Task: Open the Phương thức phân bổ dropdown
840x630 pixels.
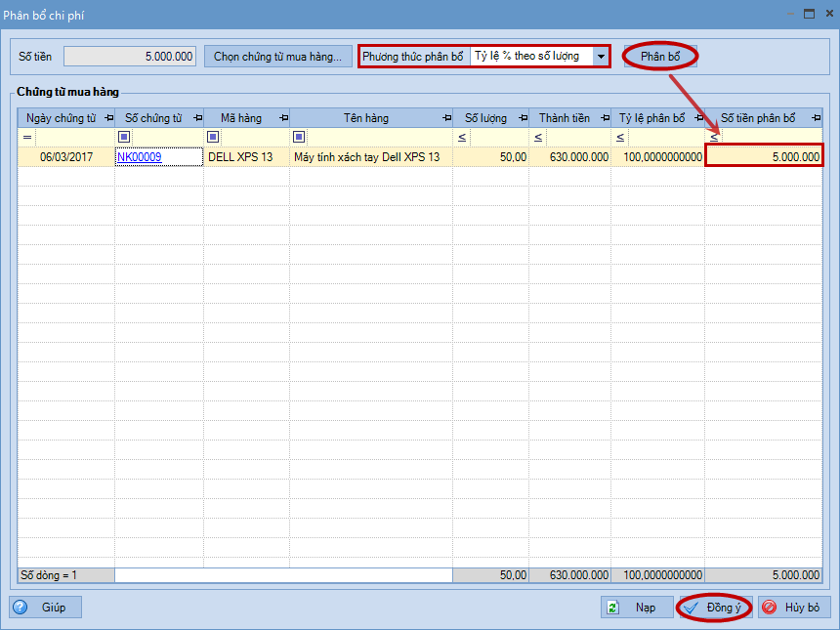Action: (x=601, y=57)
